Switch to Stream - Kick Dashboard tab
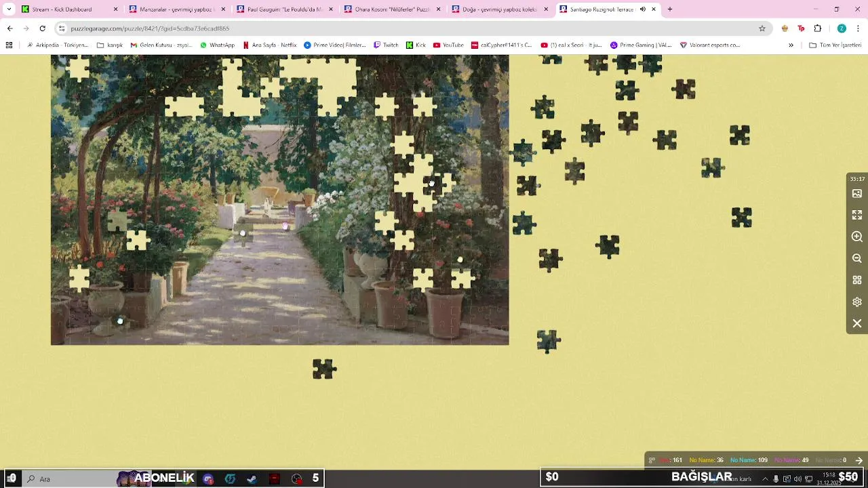The width and height of the screenshot is (868, 488). [x=69, y=9]
